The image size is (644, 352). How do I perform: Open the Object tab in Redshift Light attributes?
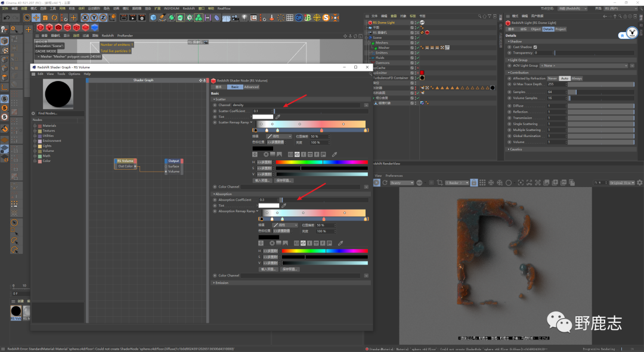535,29
